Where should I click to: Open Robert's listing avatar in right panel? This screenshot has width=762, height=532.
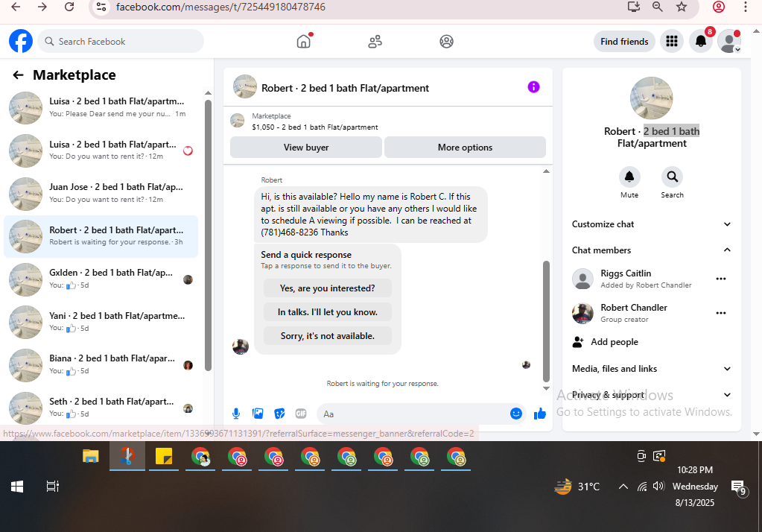651,98
